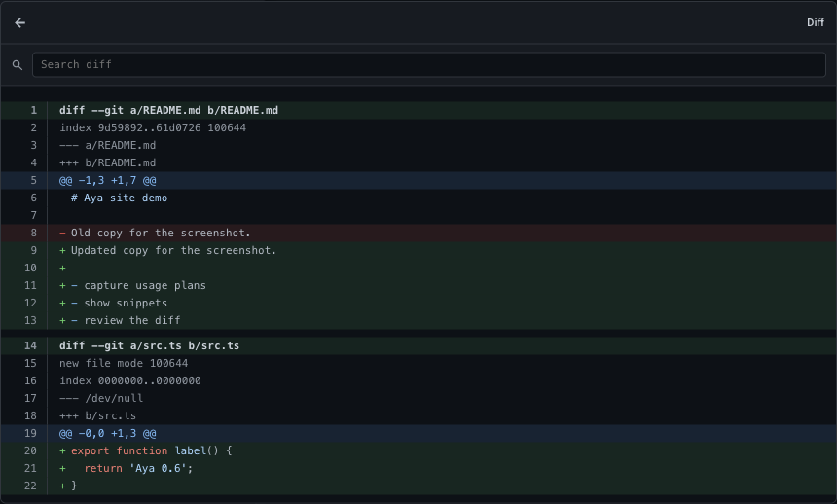Click the '+++ b/src.ts' line
The width and height of the screenshot is (837, 504).
(418, 415)
